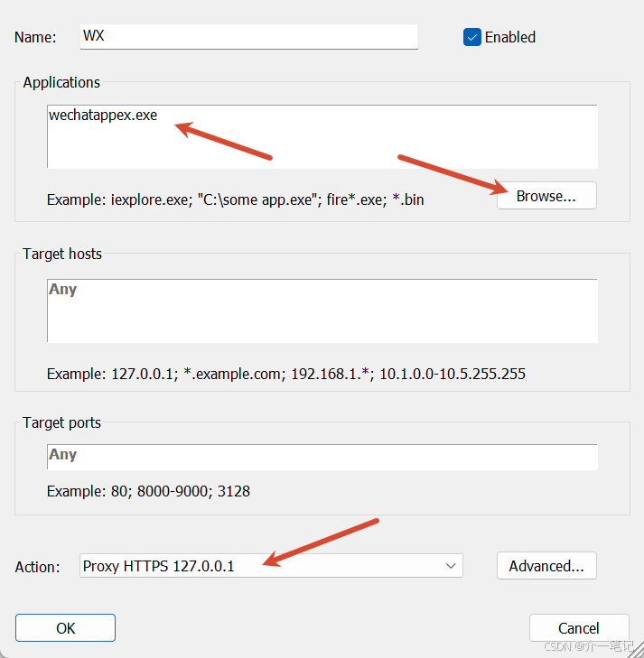Click the Applications example text starting with iexplore.exe

pyautogui.click(x=235, y=199)
